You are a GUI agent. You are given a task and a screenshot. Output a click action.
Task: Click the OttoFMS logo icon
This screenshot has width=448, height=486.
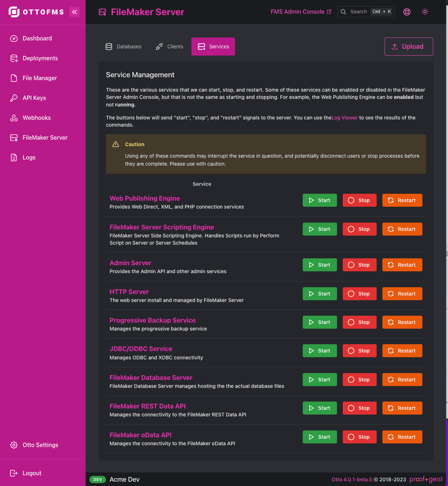coord(14,12)
